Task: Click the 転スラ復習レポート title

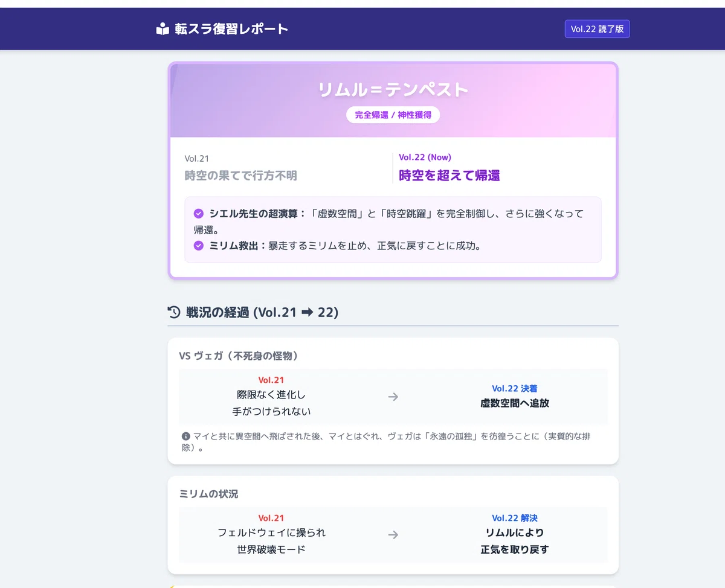Action: (231, 29)
